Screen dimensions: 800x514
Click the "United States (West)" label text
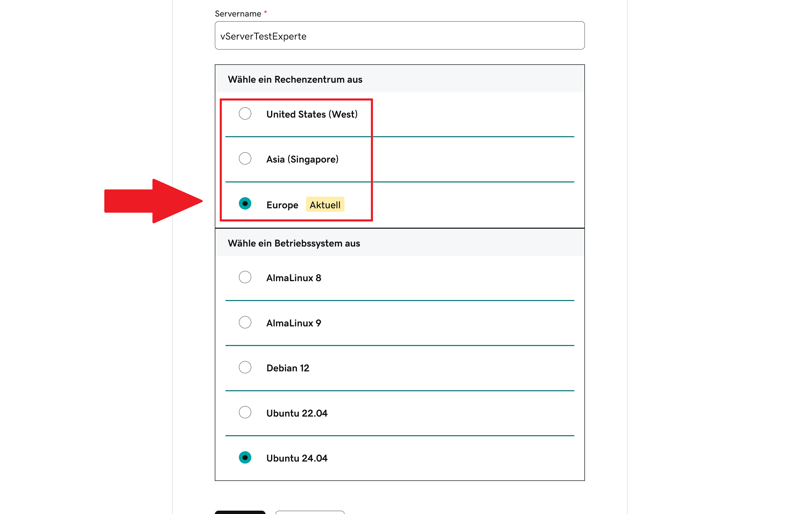[x=312, y=115]
